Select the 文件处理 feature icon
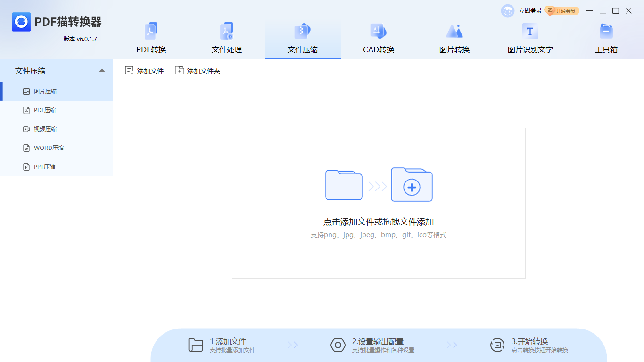The width and height of the screenshot is (644, 362). click(227, 31)
